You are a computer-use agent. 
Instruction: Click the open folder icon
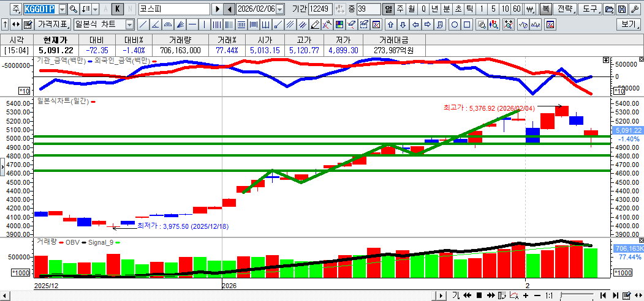609,9
